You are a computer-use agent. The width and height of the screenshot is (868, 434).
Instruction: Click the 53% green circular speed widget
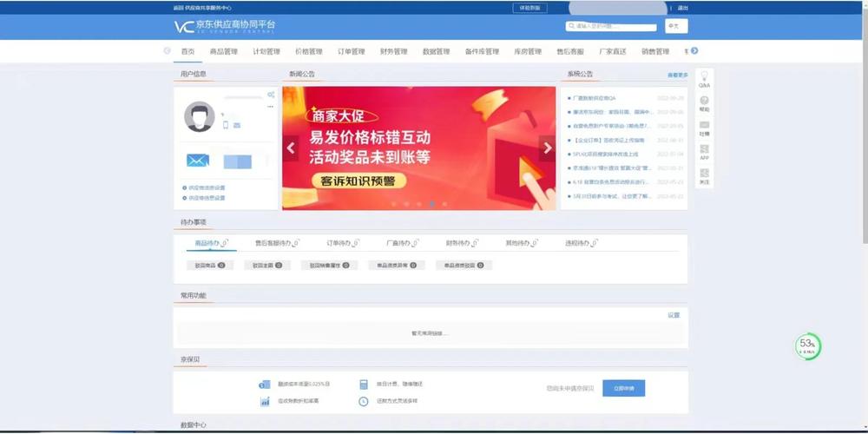tap(807, 346)
